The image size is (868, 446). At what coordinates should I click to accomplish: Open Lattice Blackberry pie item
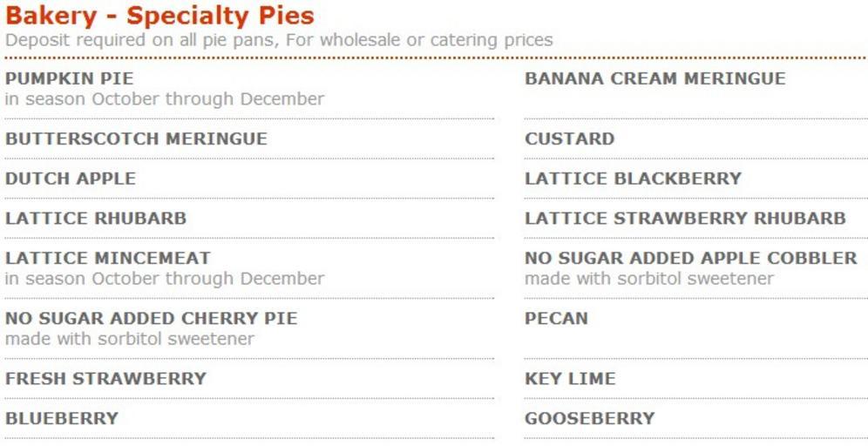click(x=633, y=179)
